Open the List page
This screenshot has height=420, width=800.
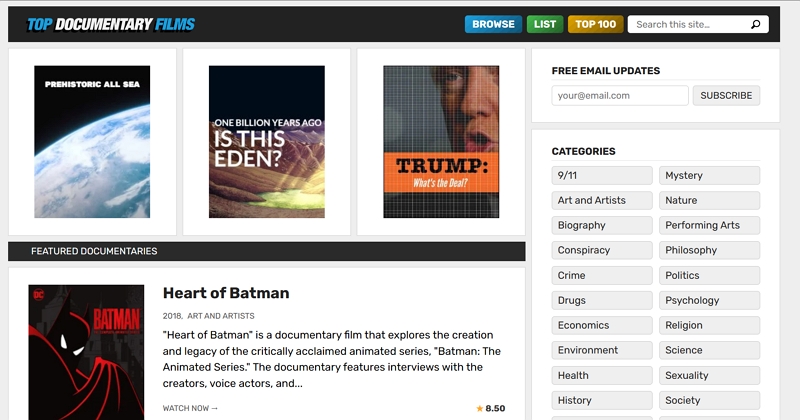[x=545, y=25]
